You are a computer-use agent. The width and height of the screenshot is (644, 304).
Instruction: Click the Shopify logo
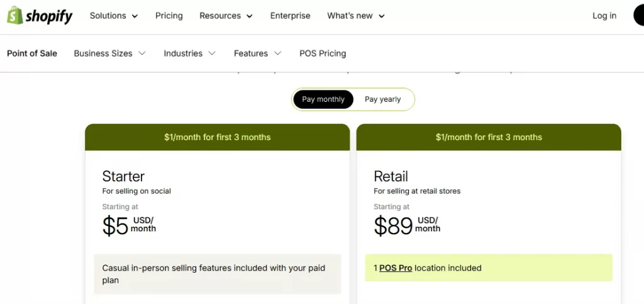(x=40, y=16)
